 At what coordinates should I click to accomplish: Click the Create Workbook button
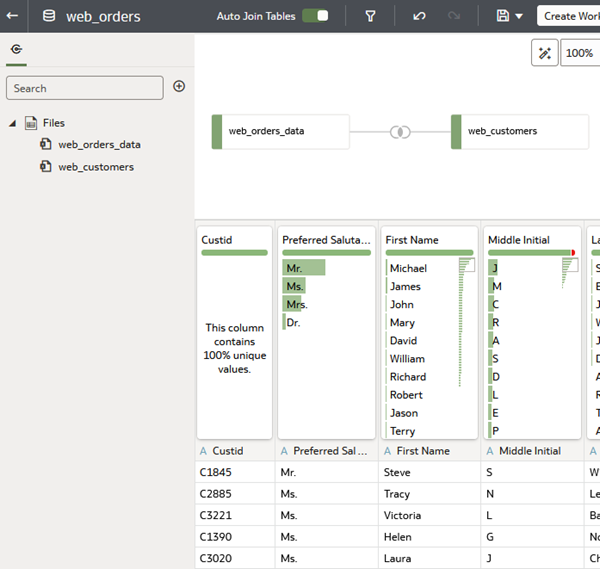pos(569,16)
